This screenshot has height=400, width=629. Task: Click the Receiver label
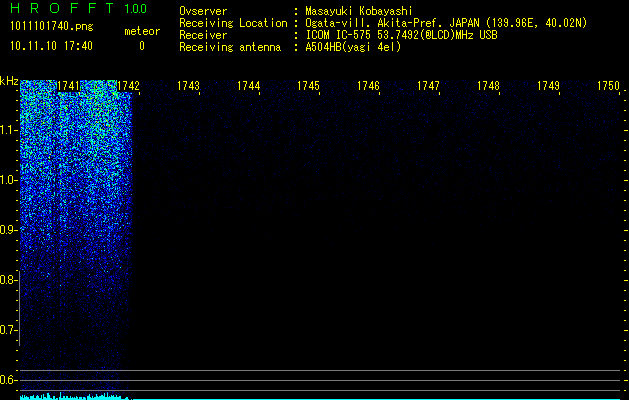(x=203, y=35)
